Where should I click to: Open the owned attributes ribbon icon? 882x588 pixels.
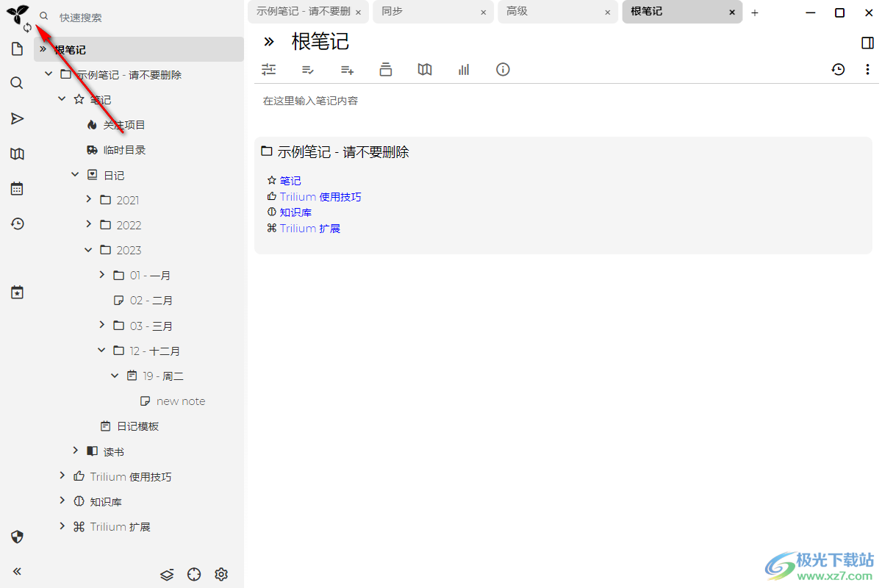[x=308, y=69]
